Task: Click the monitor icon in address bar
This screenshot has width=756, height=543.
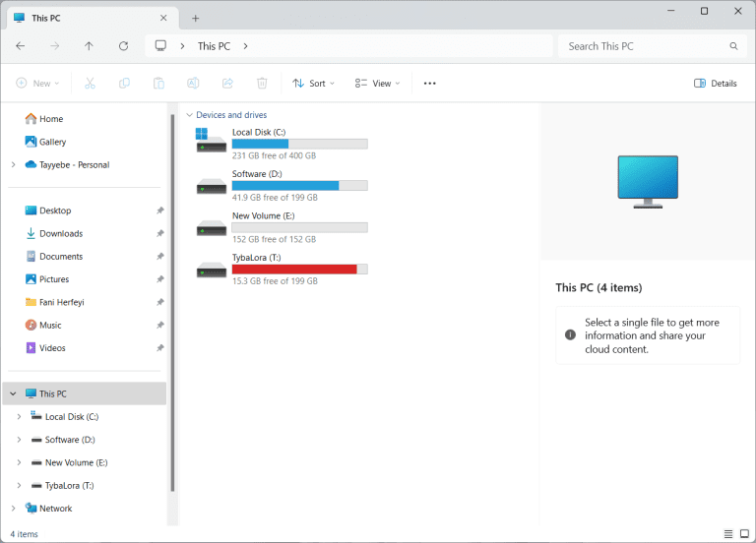Action: point(160,46)
